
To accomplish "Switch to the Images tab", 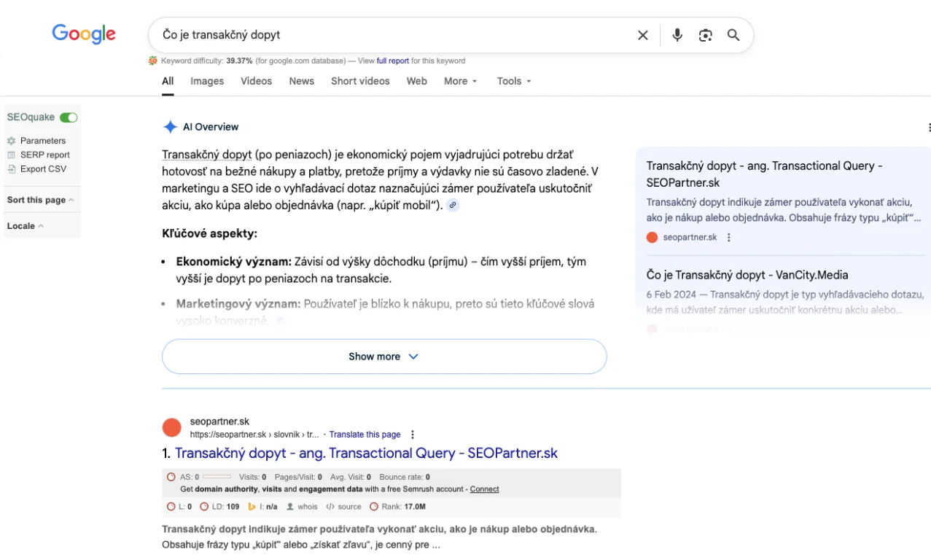I will (x=207, y=81).
